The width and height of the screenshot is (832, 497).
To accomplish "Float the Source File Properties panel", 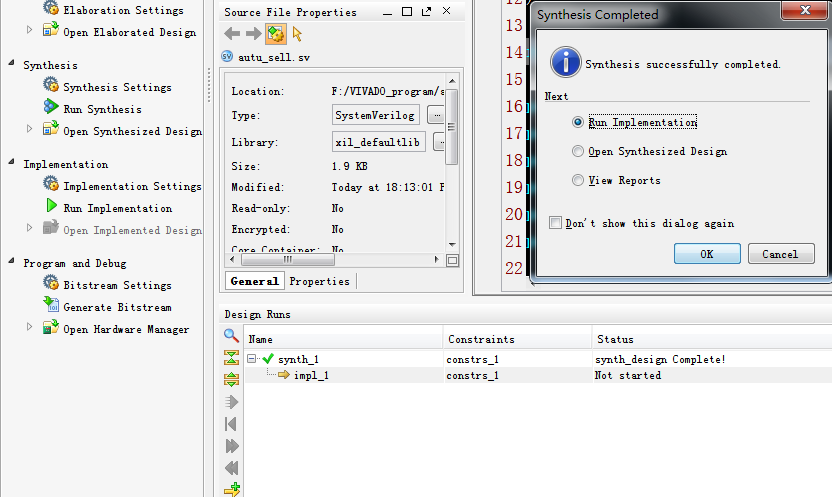I will point(427,11).
